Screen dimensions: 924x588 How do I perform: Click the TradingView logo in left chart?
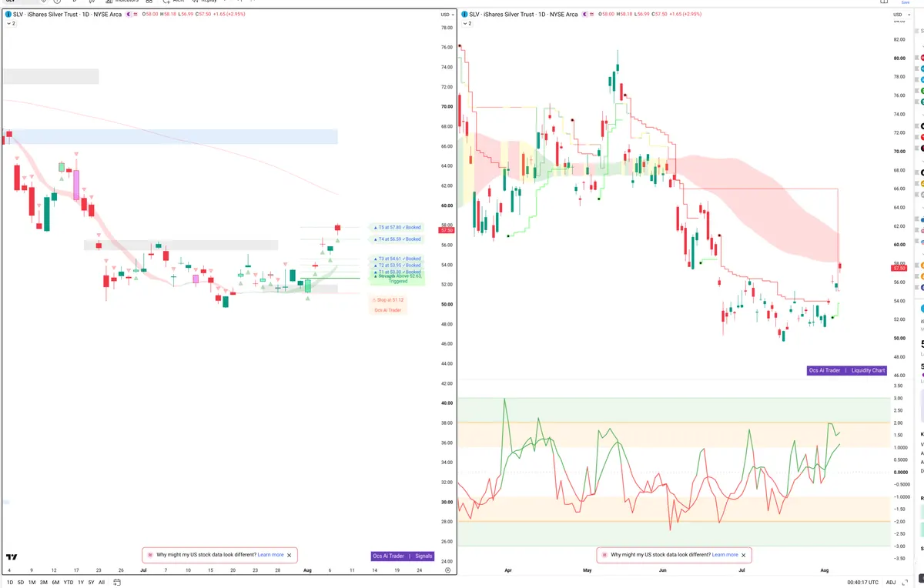(12, 557)
